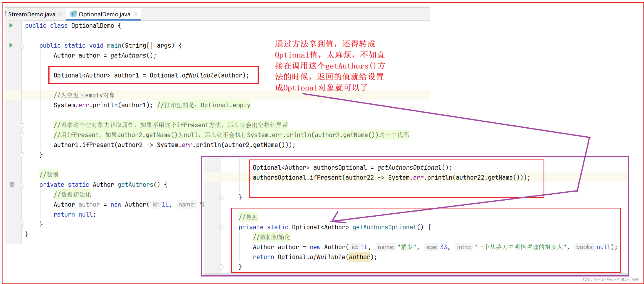Click the Optional.ofNullable(author) statement

point(151,76)
